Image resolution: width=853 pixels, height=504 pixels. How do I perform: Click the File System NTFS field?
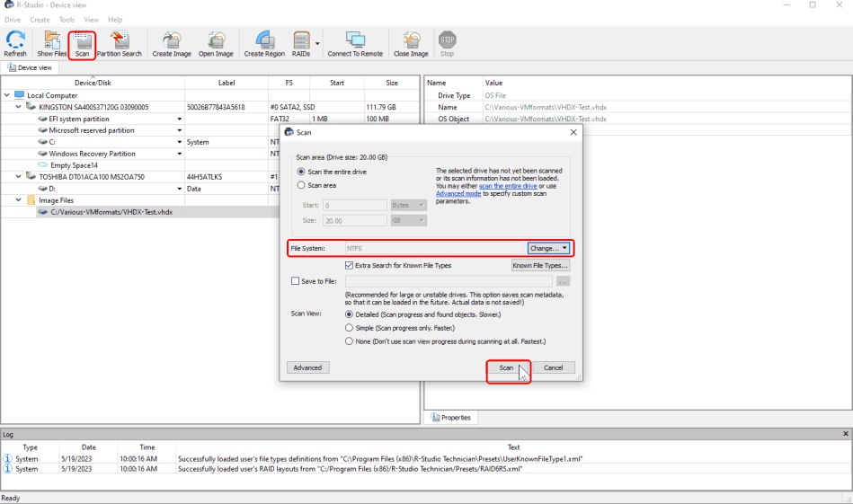coord(435,248)
